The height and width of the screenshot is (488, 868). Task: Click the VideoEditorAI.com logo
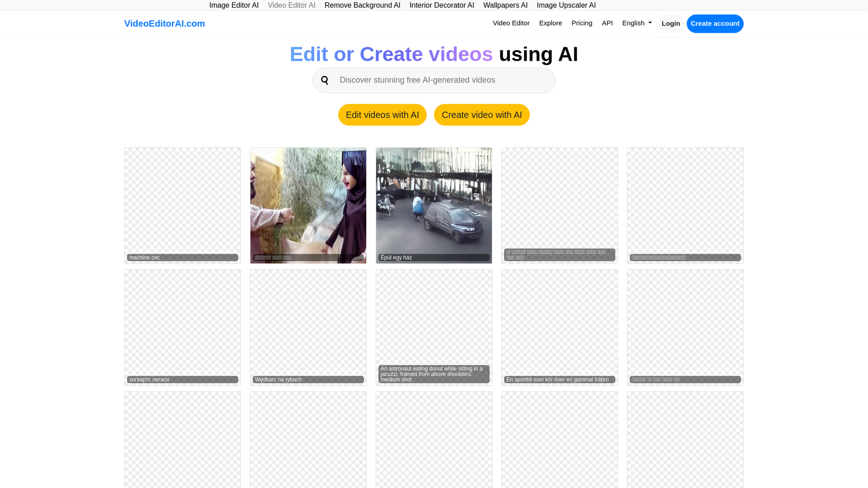click(164, 24)
